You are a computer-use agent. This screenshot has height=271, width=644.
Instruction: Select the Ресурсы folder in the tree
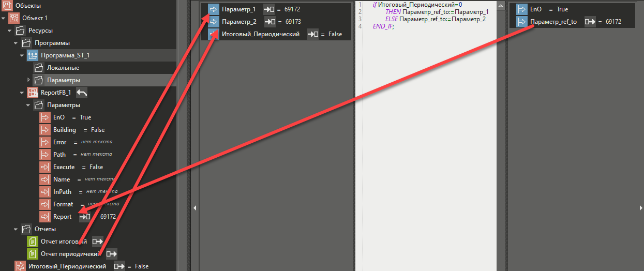click(40, 31)
